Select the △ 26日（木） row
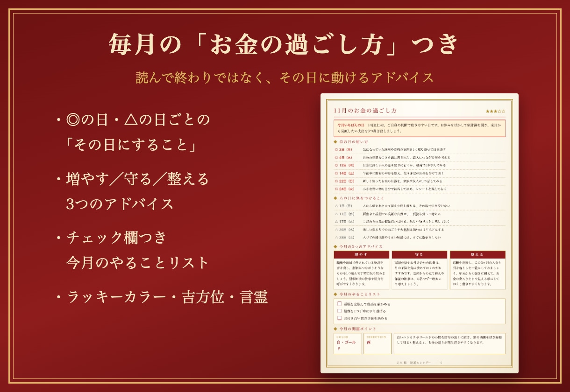 (420, 230)
